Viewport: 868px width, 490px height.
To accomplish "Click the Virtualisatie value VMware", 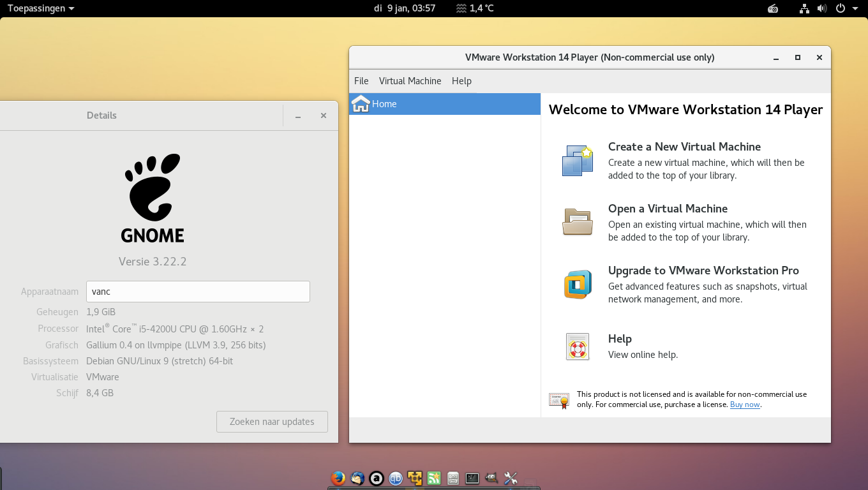I will click(103, 377).
